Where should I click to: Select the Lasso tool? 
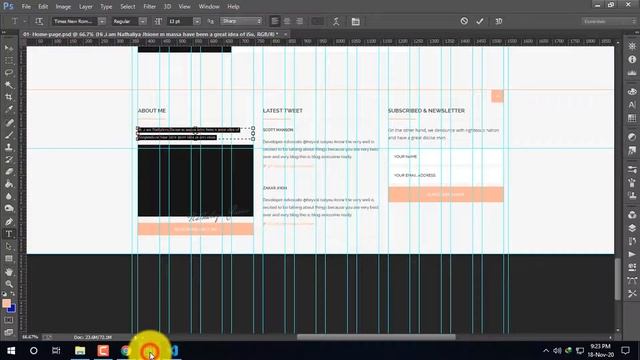[x=9, y=73]
